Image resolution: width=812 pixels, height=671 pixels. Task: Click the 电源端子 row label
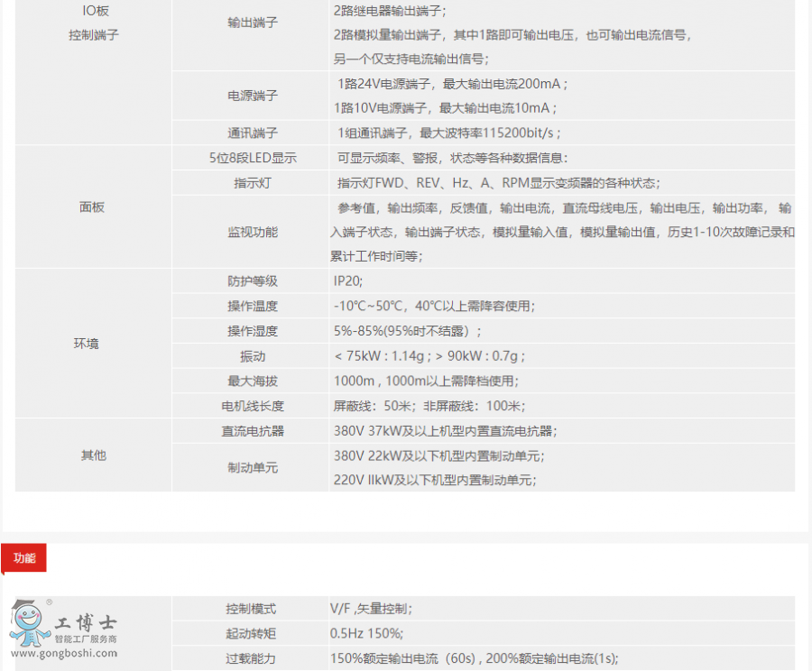click(253, 96)
